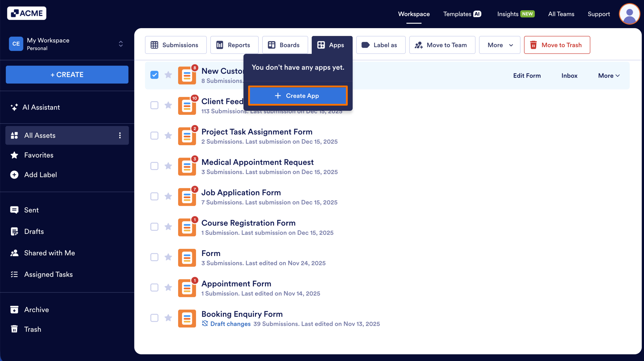Open the More toolbar dropdown
This screenshot has height=361, width=644.
pos(499,45)
